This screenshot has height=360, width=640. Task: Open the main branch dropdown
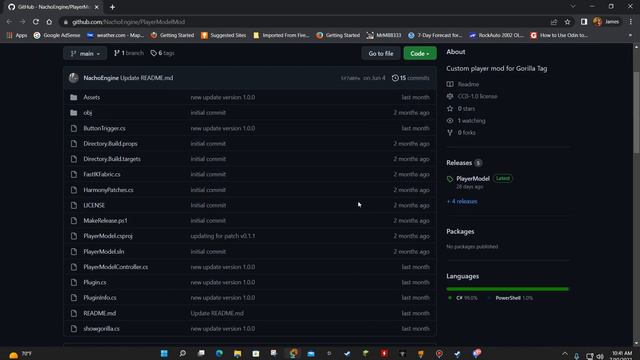[85, 53]
